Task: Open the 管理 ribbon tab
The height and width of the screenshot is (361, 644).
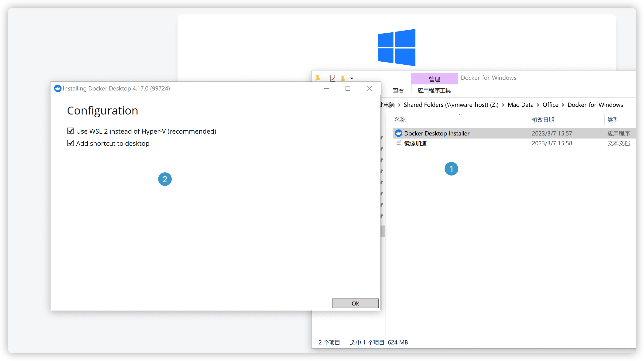Action: [x=434, y=79]
